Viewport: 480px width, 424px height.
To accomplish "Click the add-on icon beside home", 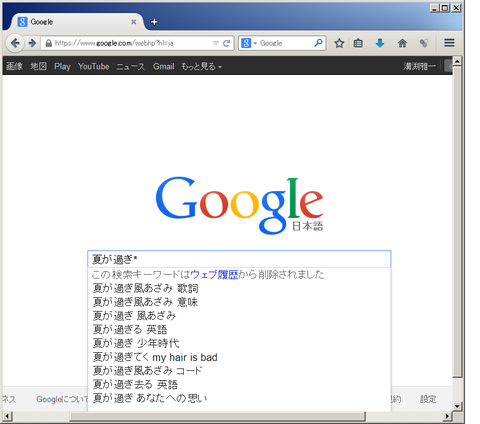I will coord(424,43).
